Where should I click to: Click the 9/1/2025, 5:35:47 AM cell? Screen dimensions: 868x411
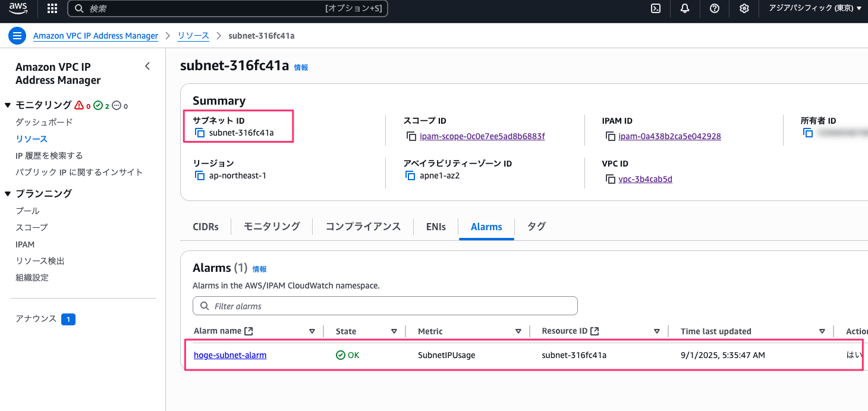click(723, 355)
